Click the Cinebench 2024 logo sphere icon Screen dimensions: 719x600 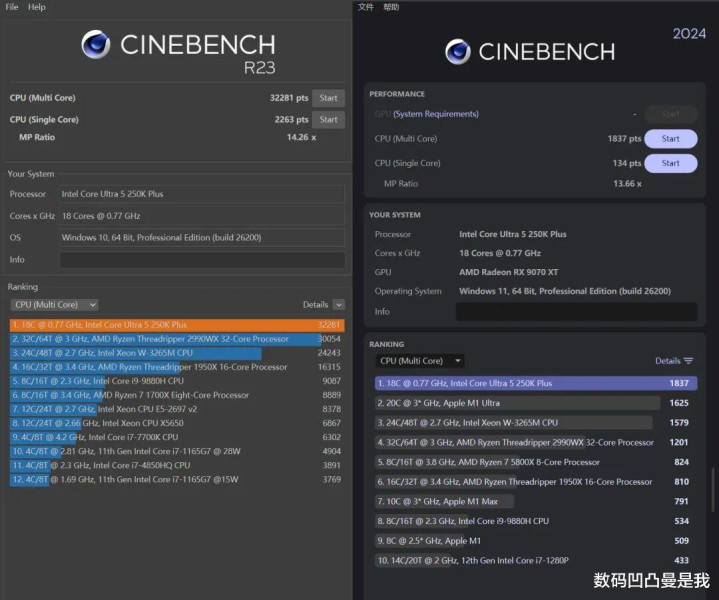[458, 52]
